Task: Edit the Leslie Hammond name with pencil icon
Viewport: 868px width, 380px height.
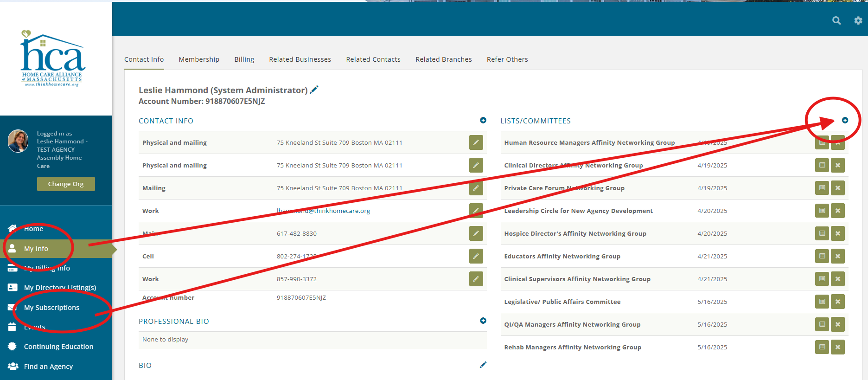Action: pos(314,90)
